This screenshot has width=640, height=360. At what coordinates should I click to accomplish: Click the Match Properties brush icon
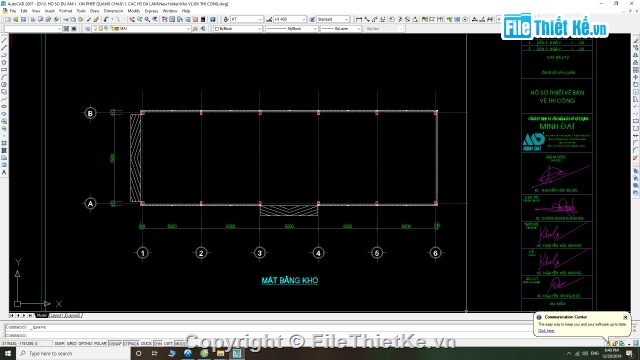pyautogui.click(x=96, y=19)
